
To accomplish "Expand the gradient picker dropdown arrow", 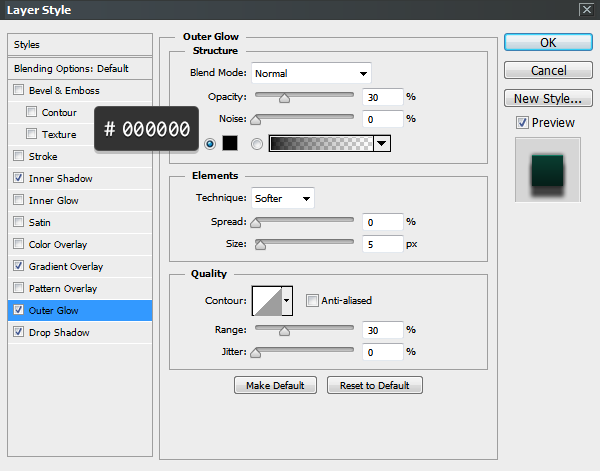I will pyautogui.click(x=382, y=143).
